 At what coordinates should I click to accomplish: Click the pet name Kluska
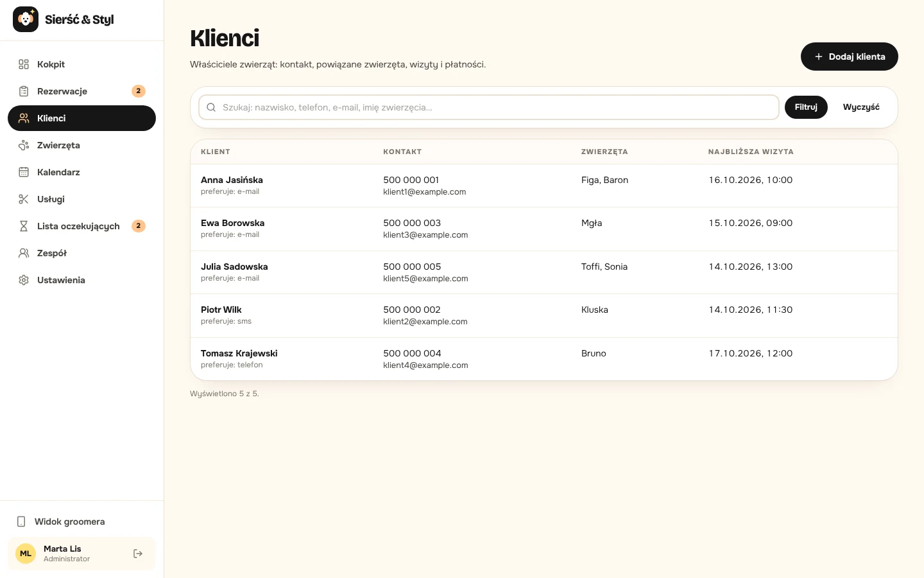click(595, 310)
